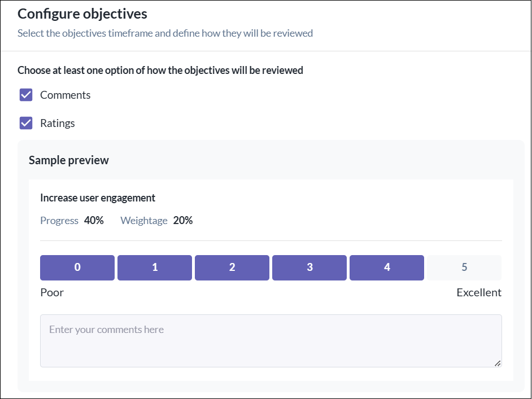Screen dimensions: 532x399
Task: Click the 'Increase user engagement' objective title
Action: point(98,198)
